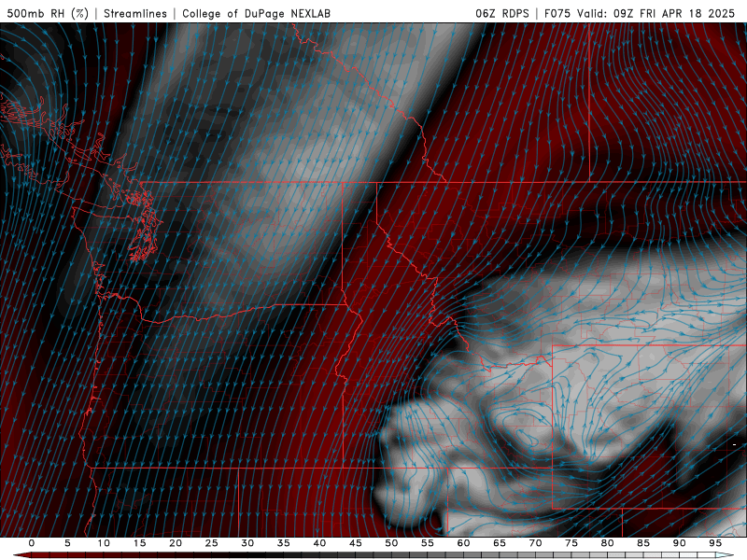Click the "75" colorbar scale label
The width and height of the screenshot is (747, 560).
click(x=571, y=543)
